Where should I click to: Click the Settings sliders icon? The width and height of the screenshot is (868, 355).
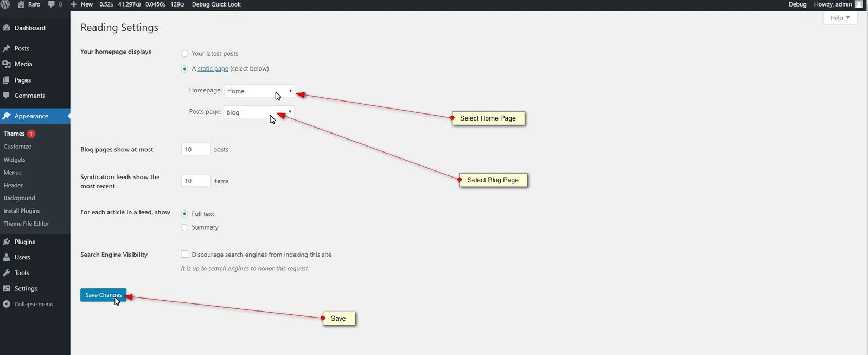(x=7, y=289)
